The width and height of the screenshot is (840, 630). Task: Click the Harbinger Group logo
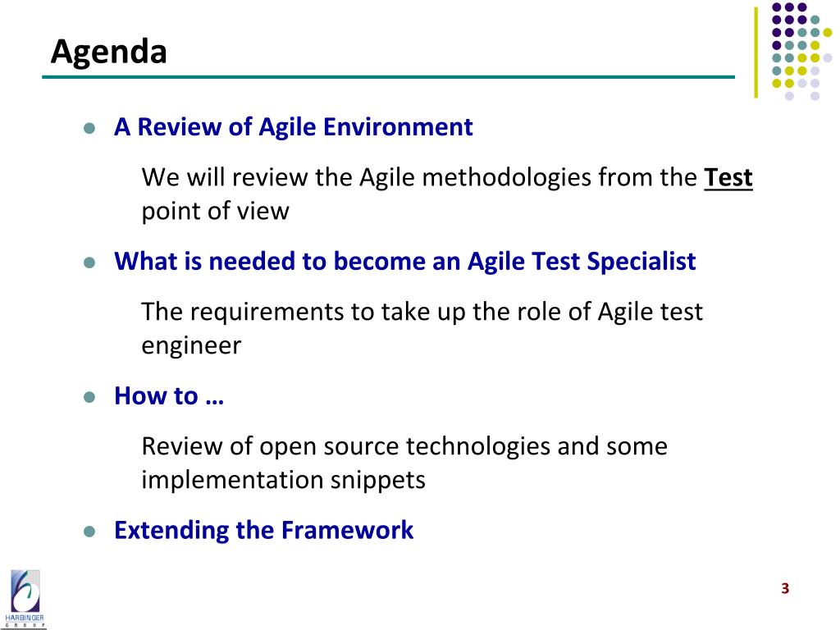[25, 598]
